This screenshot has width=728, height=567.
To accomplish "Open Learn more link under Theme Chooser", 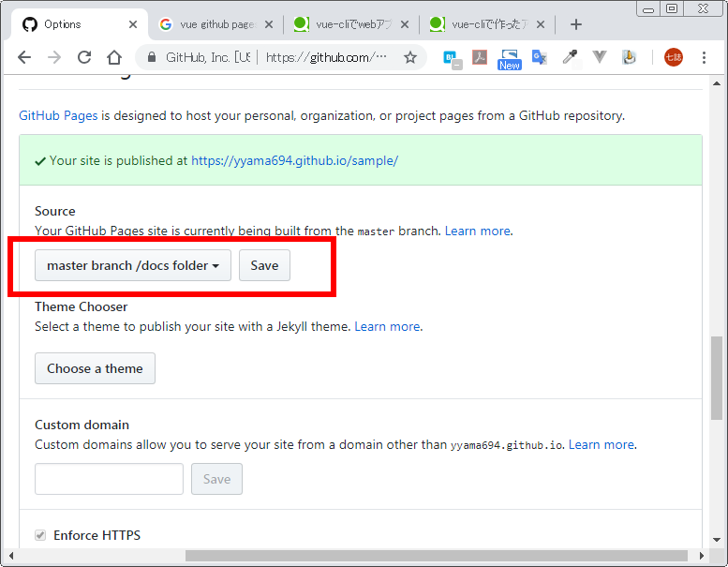I will point(387,327).
